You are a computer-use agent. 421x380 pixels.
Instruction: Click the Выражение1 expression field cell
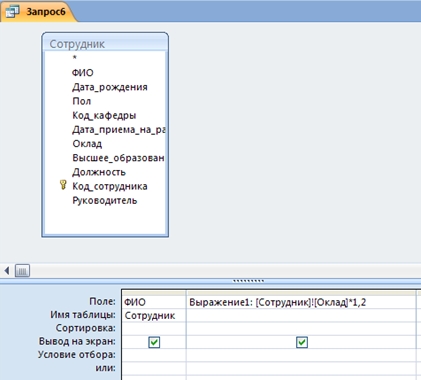[x=301, y=302]
